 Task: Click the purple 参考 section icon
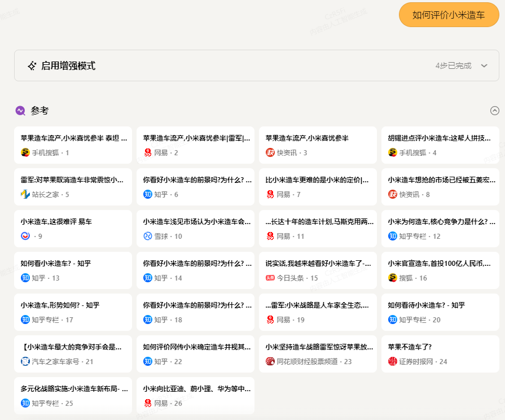pos(20,111)
